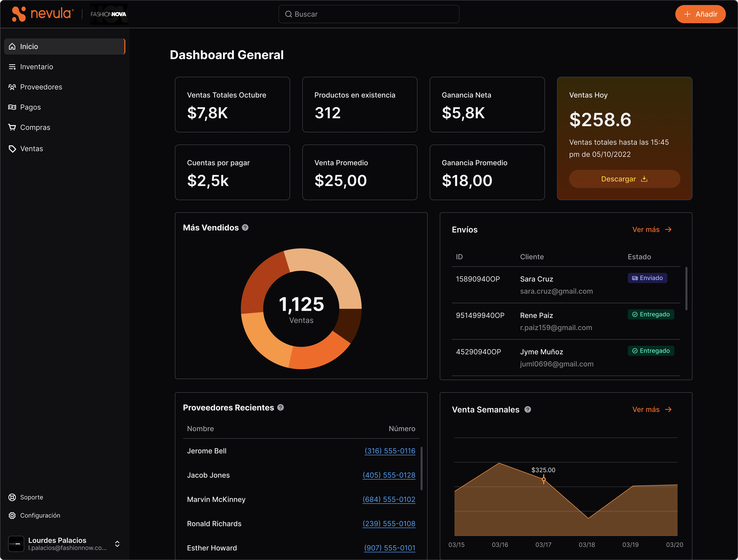Image resolution: width=738 pixels, height=560 pixels.
Task: Call Jerome Bell's phone number link
Action: 390,451
